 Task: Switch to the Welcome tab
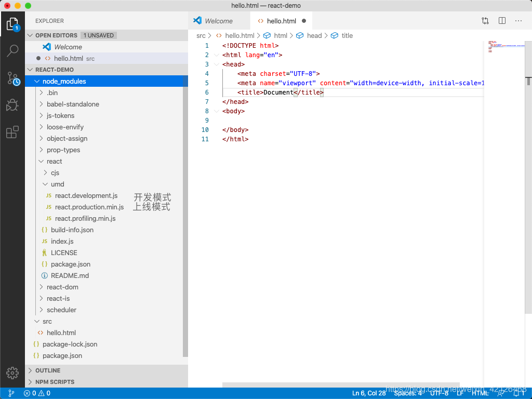(x=219, y=21)
